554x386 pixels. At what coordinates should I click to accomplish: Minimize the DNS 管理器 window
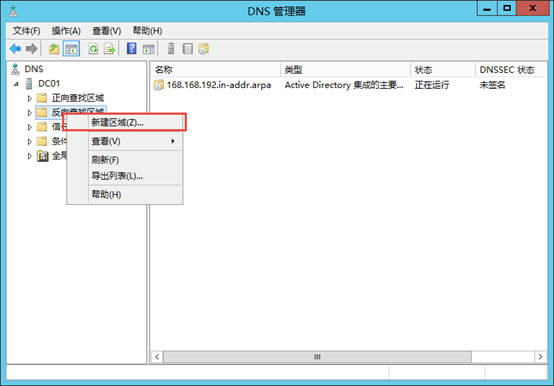[487, 8]
